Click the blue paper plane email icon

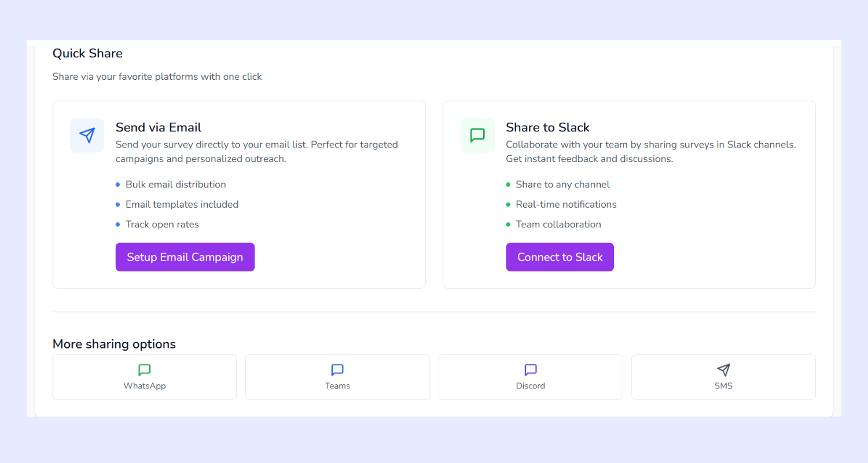pos(87,135)
